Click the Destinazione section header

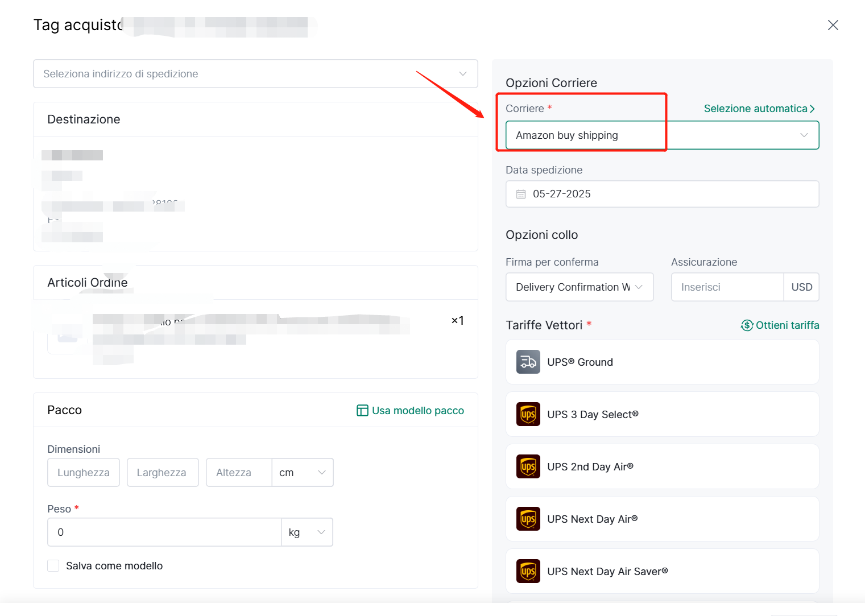click(x=84, y=119)
